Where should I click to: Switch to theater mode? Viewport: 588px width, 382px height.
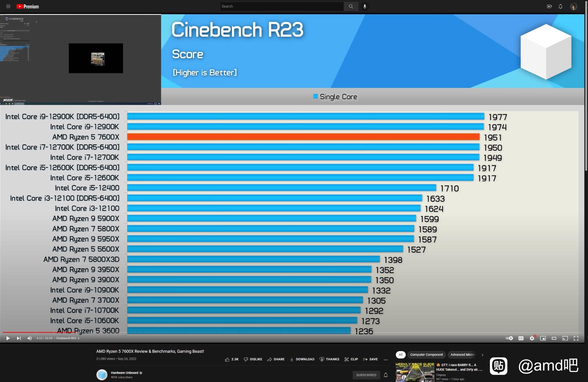click(x=554, y=338)
